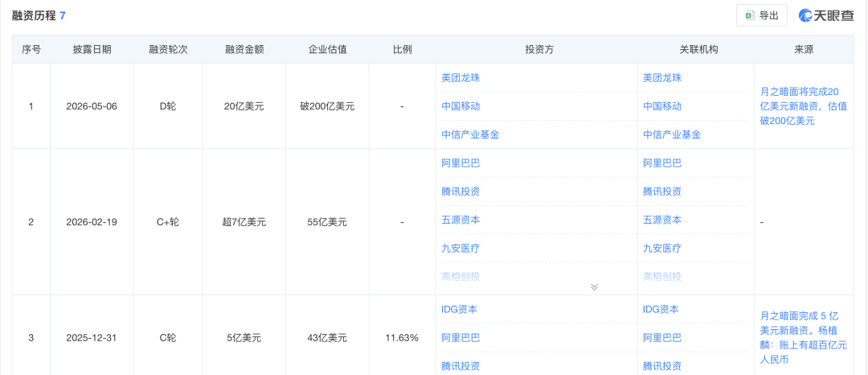This screenshot has width=868, height=375.
Task: Click the count 7 beside 融资历程
Action: click(x=63, y=15)
